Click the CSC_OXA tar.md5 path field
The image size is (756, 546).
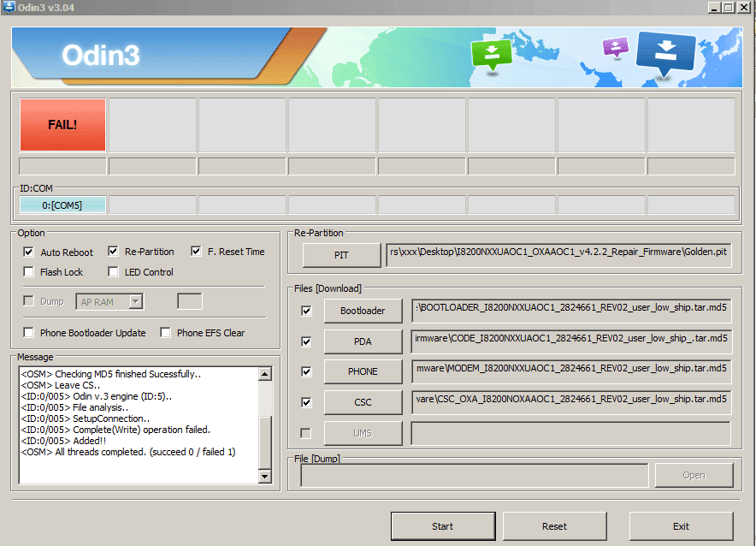(x=571, y=402)
